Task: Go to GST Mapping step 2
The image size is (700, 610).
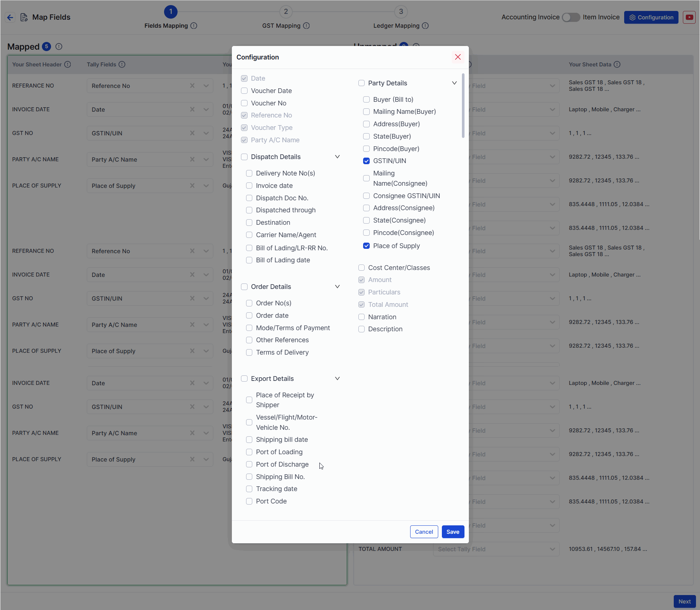Action: 286,12
